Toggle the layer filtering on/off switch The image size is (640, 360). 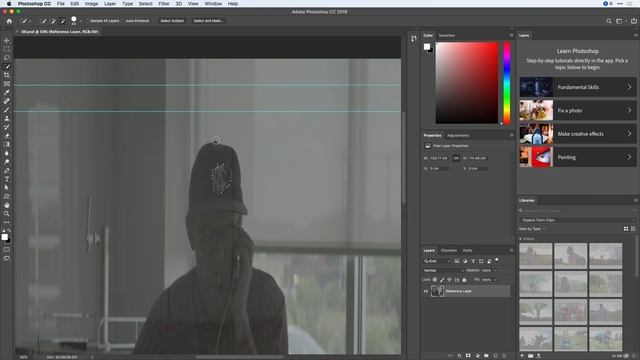(497, 260)
